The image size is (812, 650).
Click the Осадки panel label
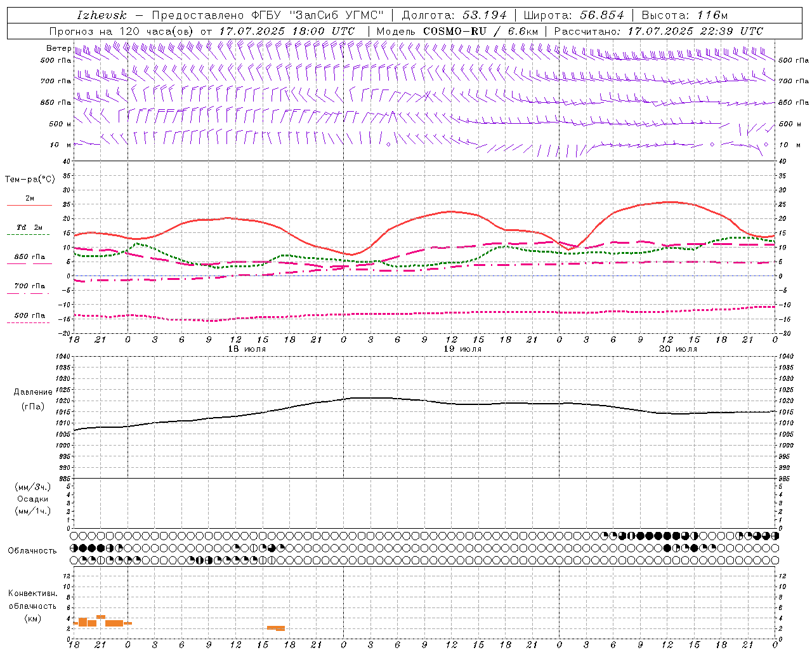33,499
